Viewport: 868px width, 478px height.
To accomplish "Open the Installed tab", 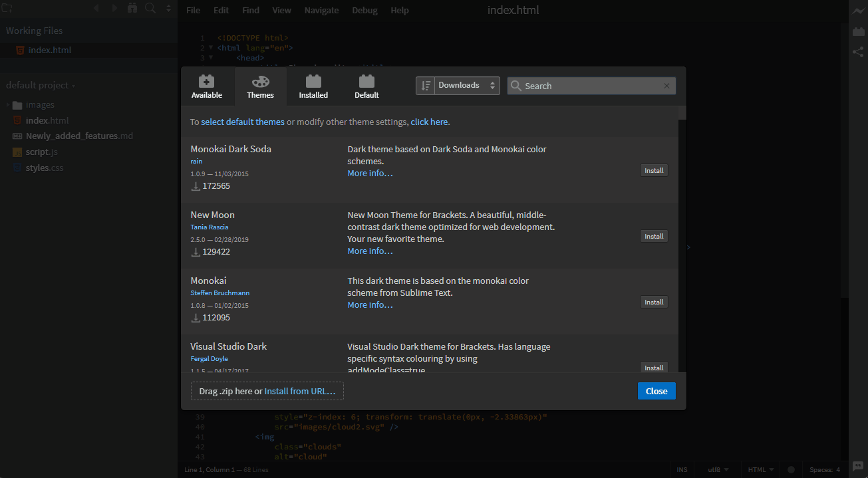I will click(x=313, y=86).
